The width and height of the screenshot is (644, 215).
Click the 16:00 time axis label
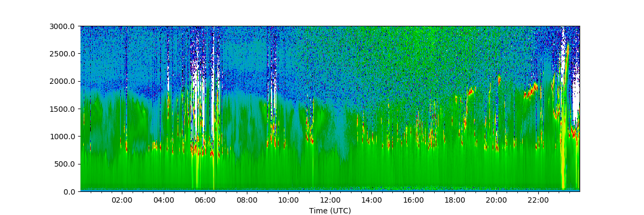[413, 200]
